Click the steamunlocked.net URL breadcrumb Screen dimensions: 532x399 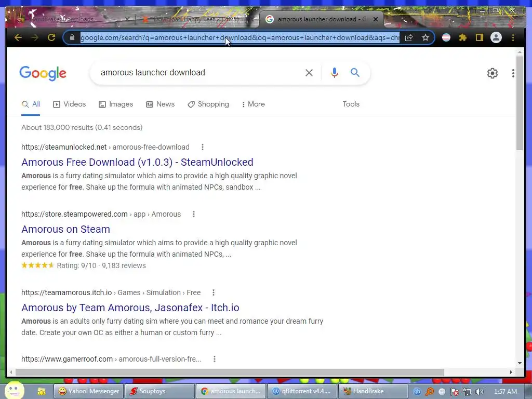point(105,147)
